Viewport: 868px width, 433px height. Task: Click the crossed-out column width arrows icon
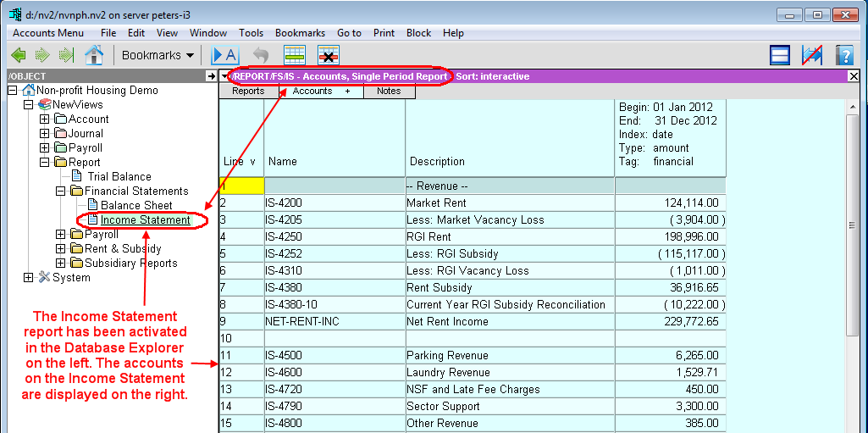point(812,55)
